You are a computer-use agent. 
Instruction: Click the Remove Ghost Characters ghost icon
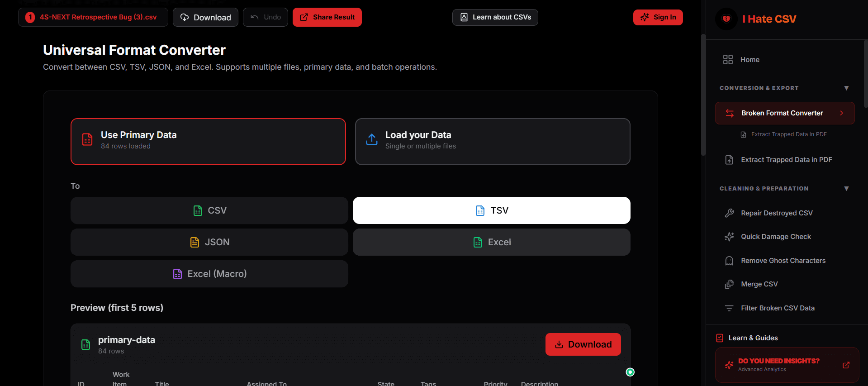(729, 261)
